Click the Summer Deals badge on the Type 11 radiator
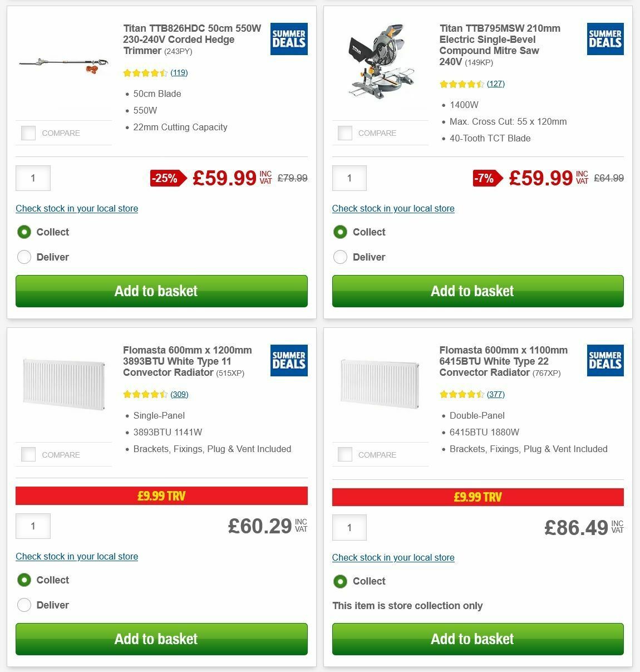640x672 pixels. coord(288,360)
